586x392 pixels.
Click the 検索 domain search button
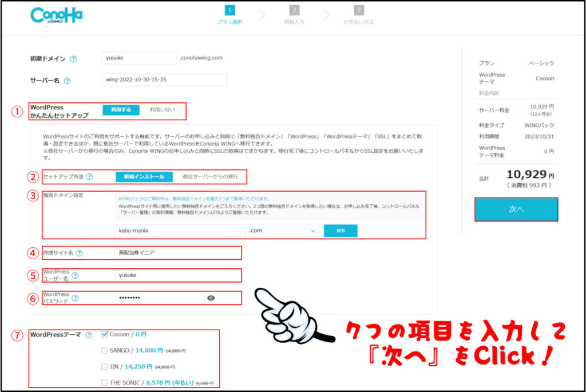(340, 231)
